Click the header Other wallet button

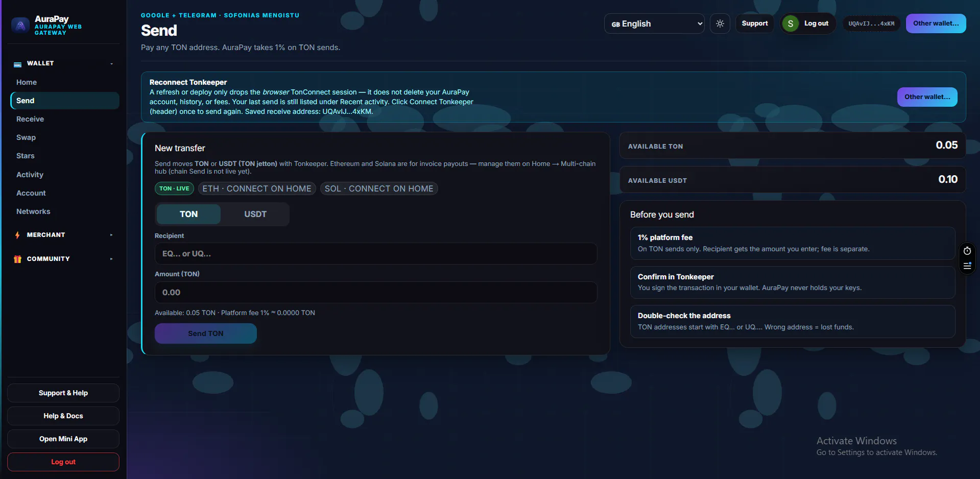936,23
